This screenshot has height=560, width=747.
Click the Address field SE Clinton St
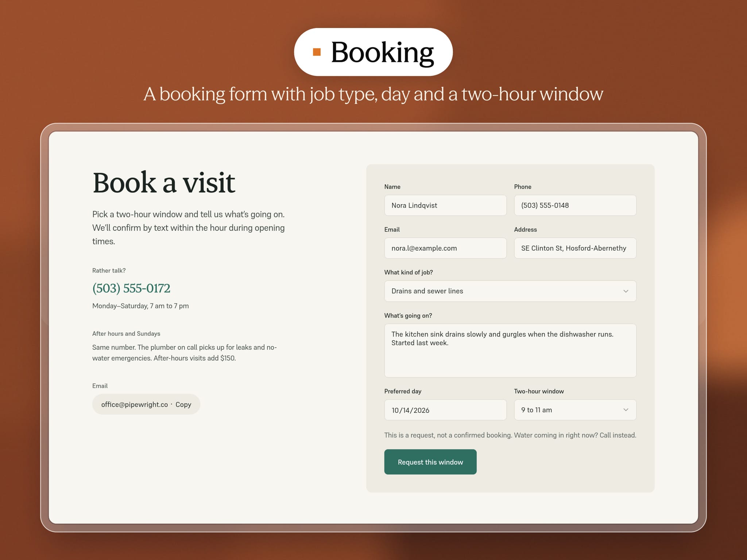575,248
